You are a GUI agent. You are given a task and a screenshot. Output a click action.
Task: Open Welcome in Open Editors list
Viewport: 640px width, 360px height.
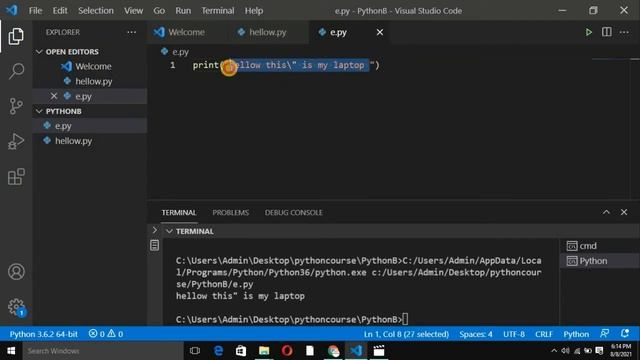90,66
